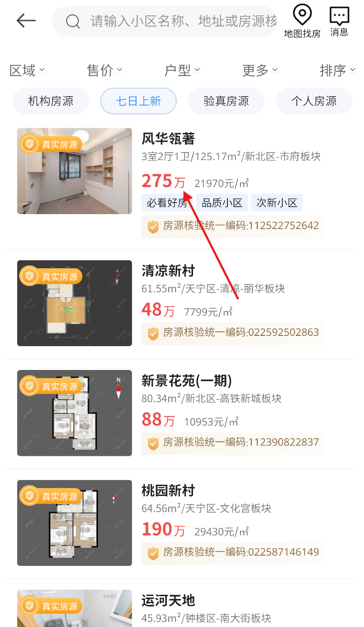Tap shield icon beside code 112390822837
Screen dimensions: 364x627
click(153, 443)
